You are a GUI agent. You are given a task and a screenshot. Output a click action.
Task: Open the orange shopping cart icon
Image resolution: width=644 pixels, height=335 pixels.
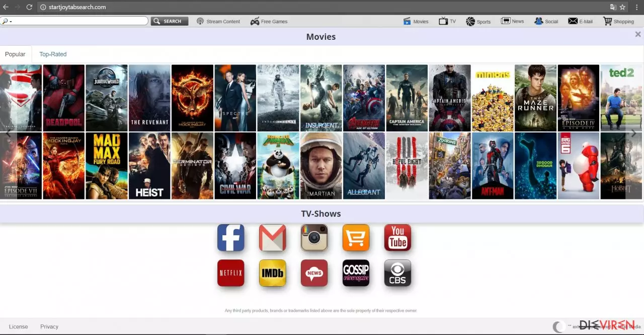coord(356,237)
